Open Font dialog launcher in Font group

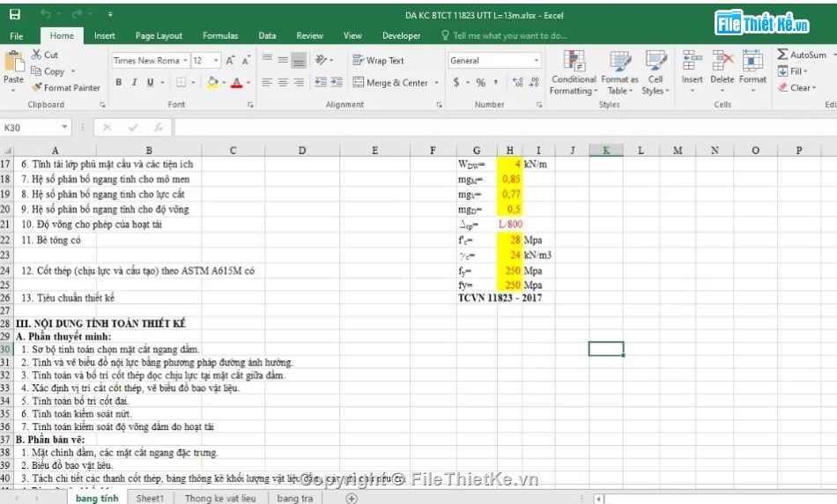250,105
